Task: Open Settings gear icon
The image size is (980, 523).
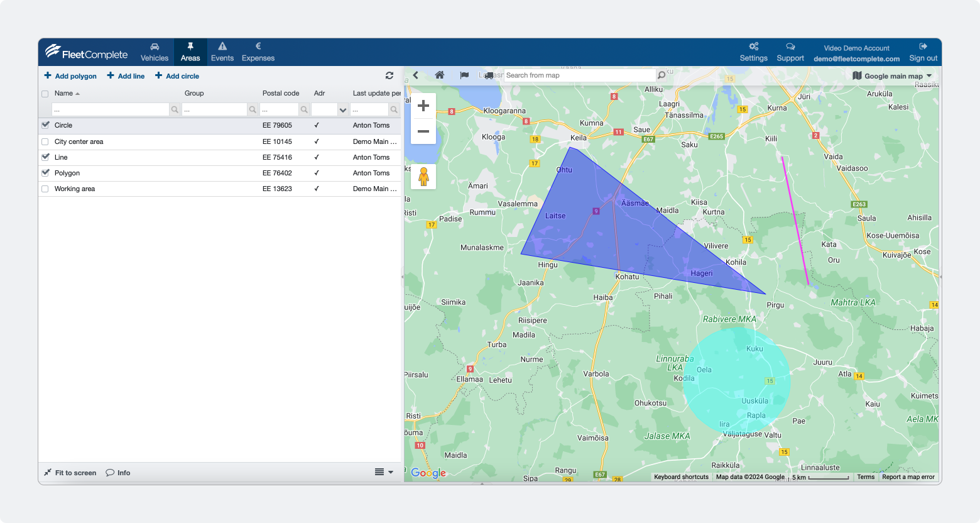Action: click(754, 47)
